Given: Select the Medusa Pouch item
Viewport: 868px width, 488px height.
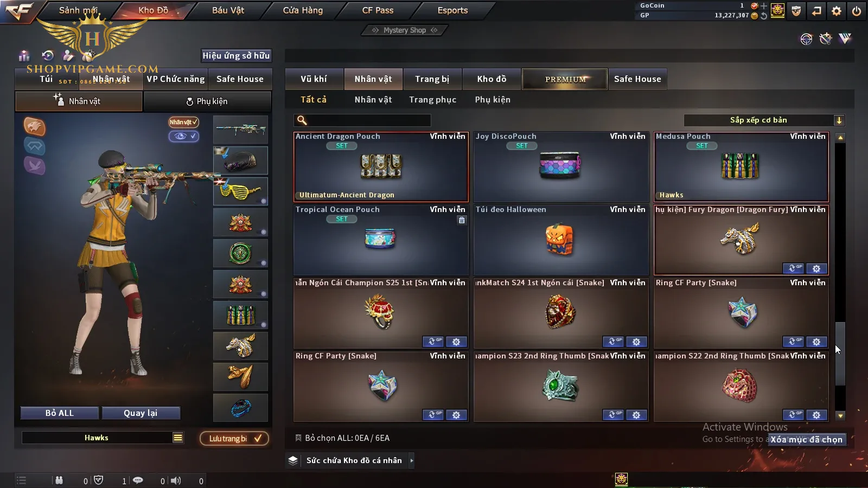Looking at the screenshot, I should coord(741,166).
